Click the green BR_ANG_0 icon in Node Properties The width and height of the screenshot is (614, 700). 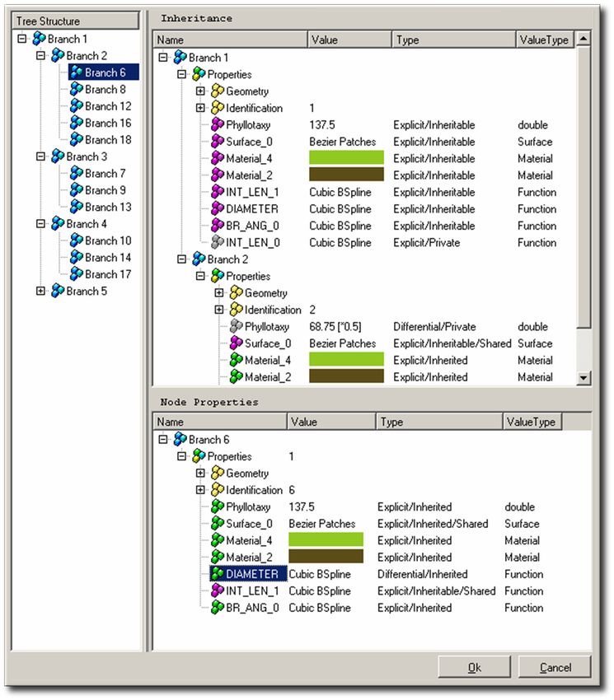[x=218, y=608]
